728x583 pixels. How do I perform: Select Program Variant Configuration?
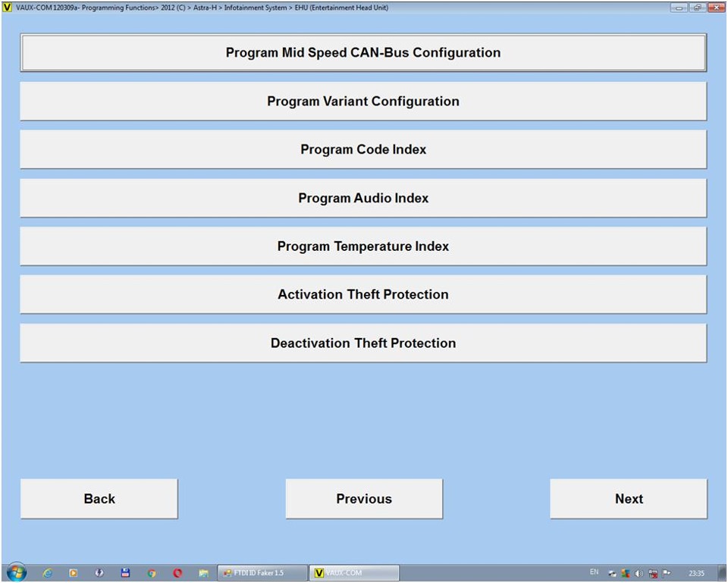pyautogui.click(x=363, y=101)
